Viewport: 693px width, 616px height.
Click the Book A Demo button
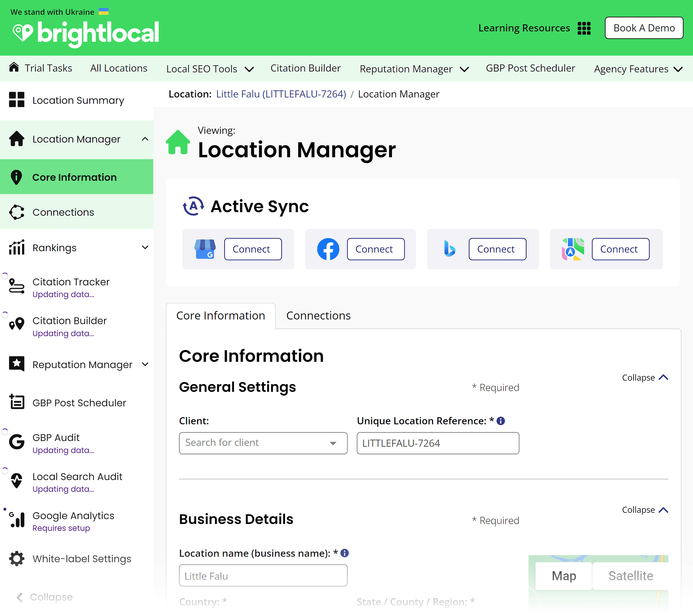point(644,28)
